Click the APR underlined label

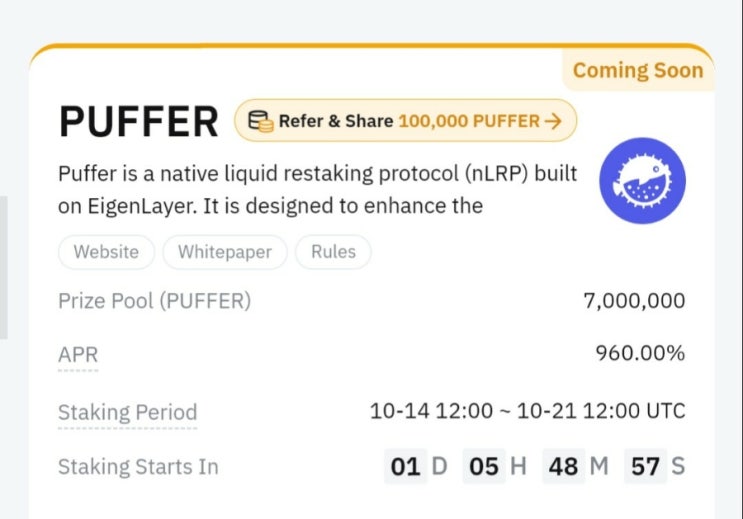point(78,354)
